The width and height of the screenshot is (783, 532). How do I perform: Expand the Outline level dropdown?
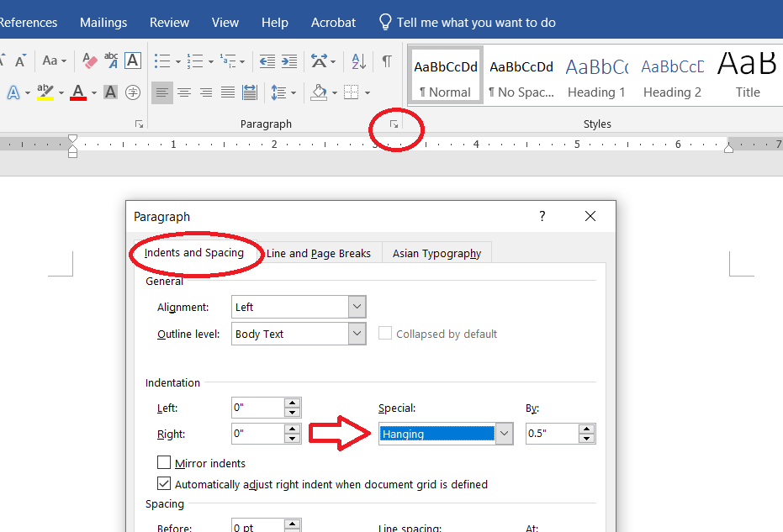pos(357,334)
